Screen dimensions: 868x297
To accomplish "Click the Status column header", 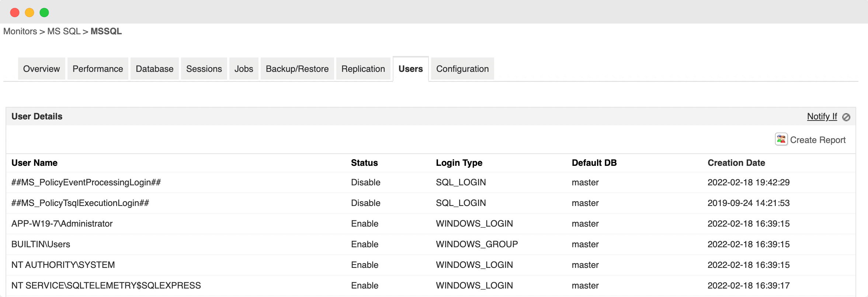I will pos(364,163).
